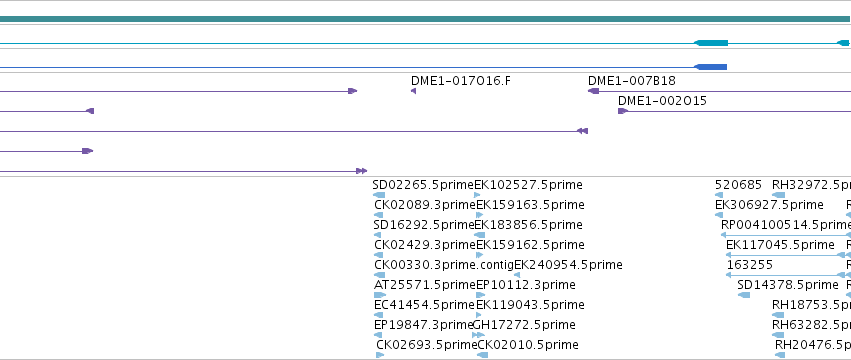Click the cyan gene exon block
This screenshot has width=851, height=360.
(711, 43)
